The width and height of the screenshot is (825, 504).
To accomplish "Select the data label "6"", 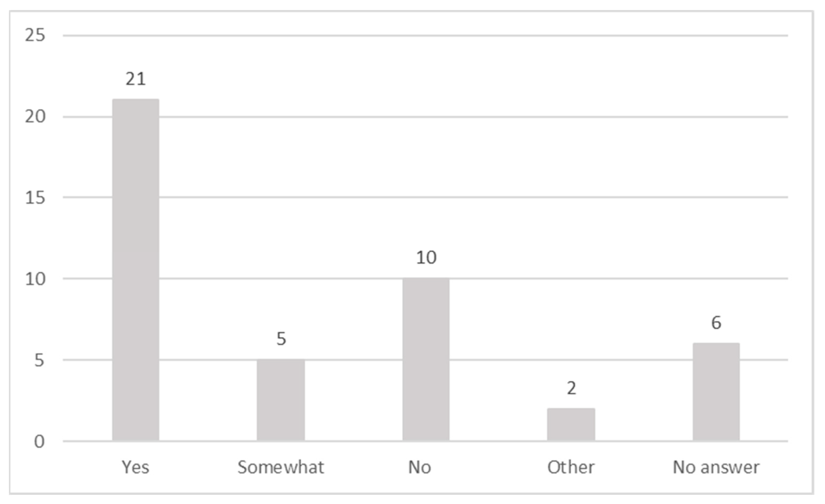I will [716, 323].
